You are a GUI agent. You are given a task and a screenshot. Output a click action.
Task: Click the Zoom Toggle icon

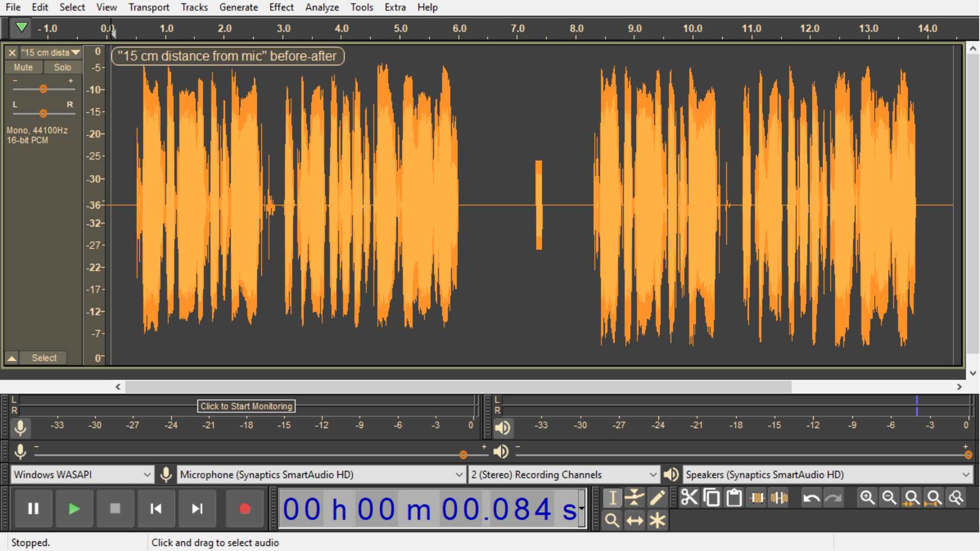coord(957,497)
